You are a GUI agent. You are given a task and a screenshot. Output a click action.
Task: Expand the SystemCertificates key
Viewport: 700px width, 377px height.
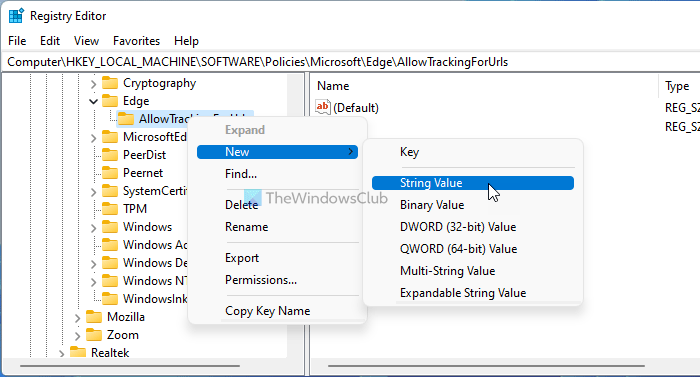click(93, 192)
